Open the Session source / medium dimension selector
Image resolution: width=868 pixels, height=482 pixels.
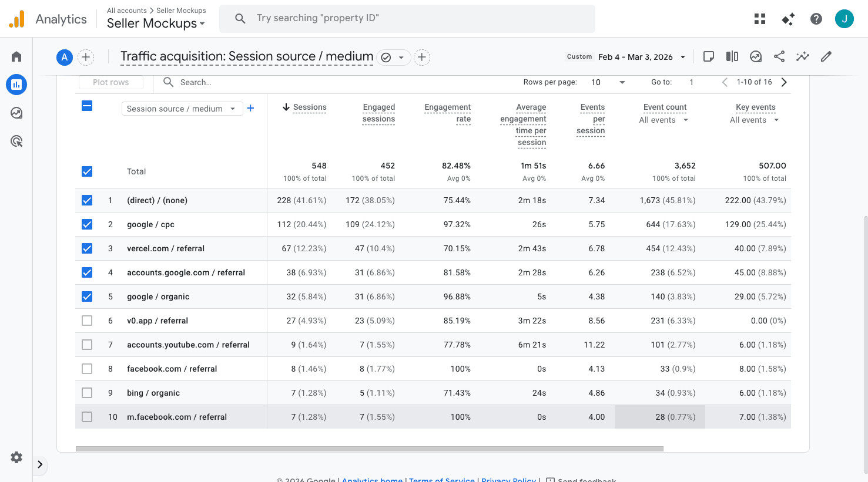pos(182,109)
